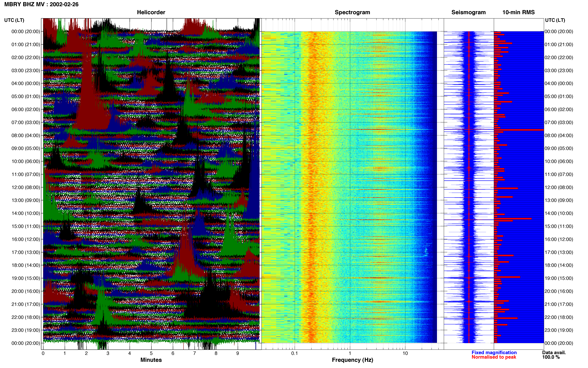This screenshot has height=368, width=588.
Task: Click right time label 08:00 (04:00)
Action: pos(559,135)
